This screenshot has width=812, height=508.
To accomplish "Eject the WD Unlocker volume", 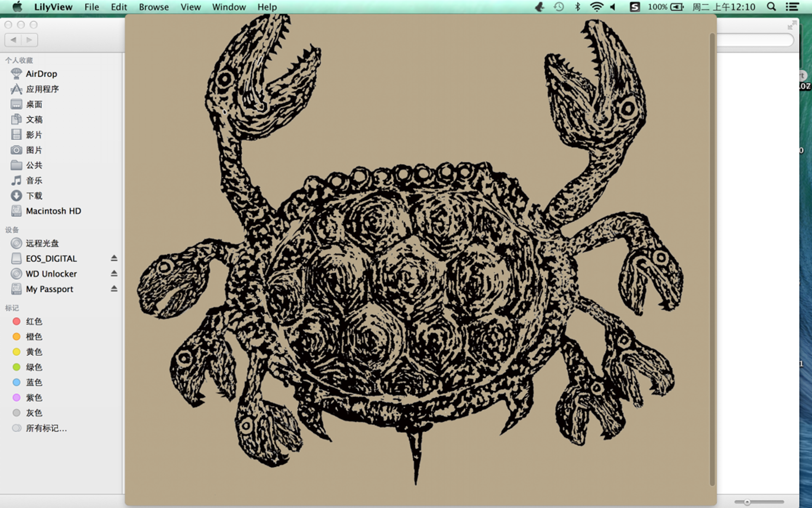I will pos(114,273).
